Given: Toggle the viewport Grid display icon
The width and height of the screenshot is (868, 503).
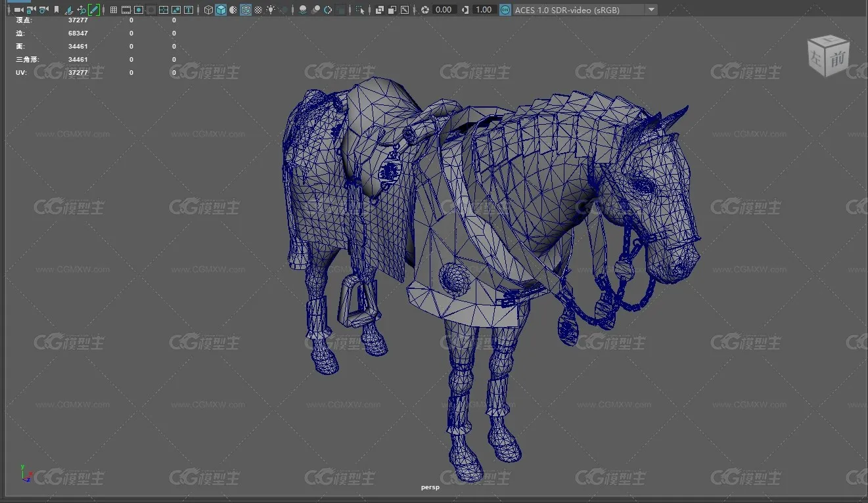Looking at the screenshot, I should tap(114, 10).
